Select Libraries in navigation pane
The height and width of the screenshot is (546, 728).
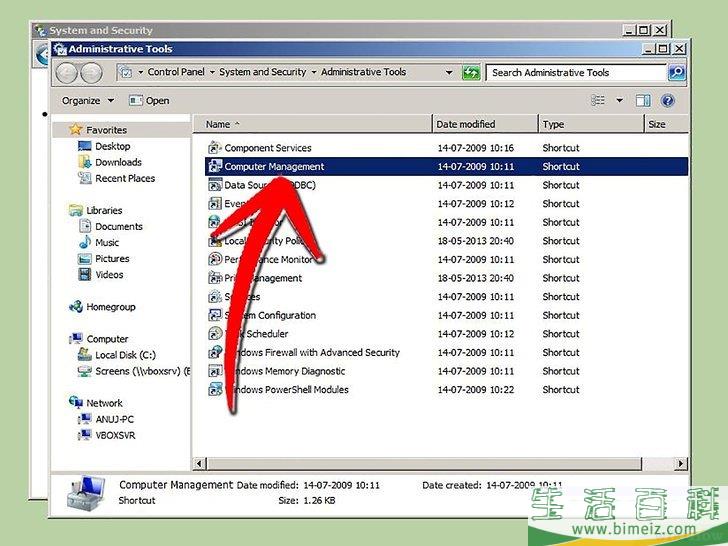tap(96, 210)
